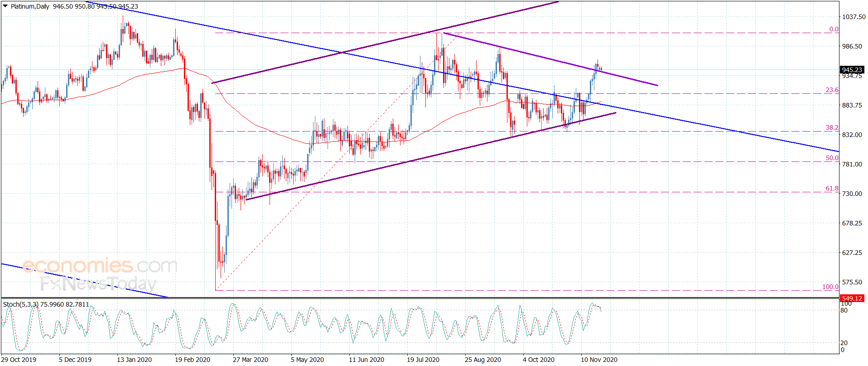Click the chart menu triangle beside Platinum,Daily
Viewport: 868px width, 366px height.
pyautogui.click(x=5, y=6)
